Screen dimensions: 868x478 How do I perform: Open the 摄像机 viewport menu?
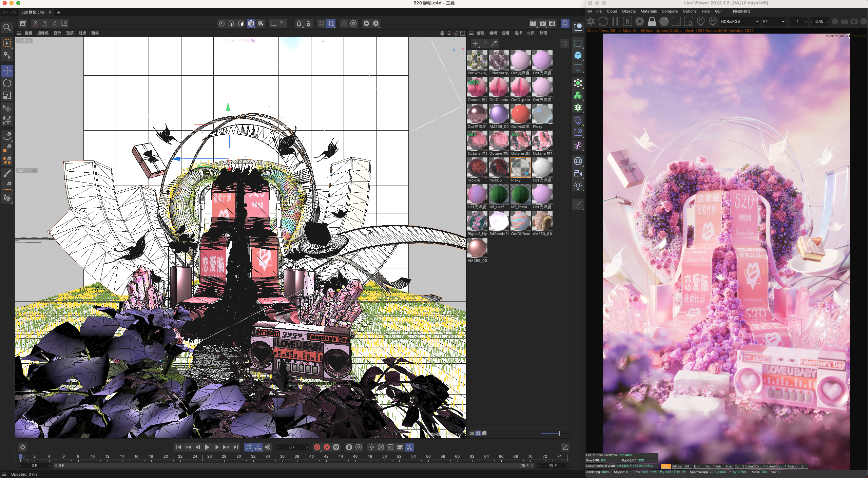(43, 33)
